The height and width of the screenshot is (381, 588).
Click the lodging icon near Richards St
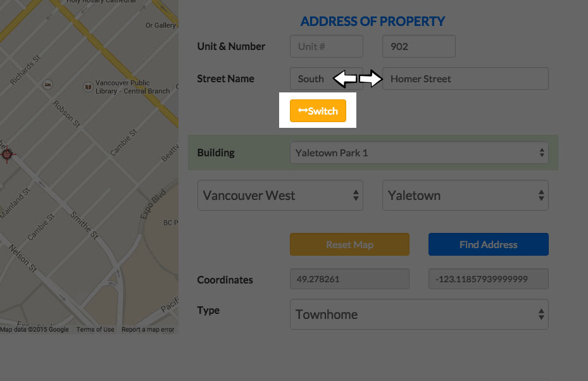[47, 84]
